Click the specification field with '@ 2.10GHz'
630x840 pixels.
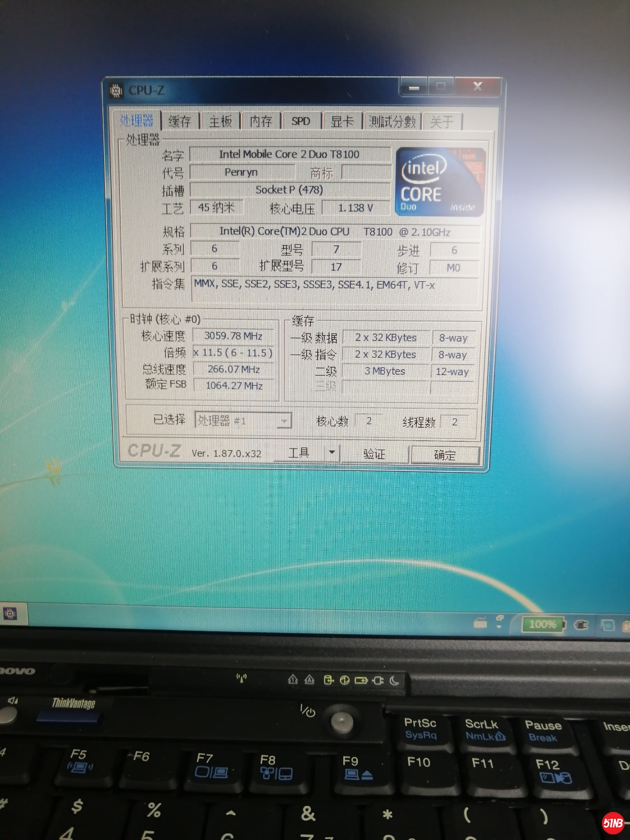point(335,232)
